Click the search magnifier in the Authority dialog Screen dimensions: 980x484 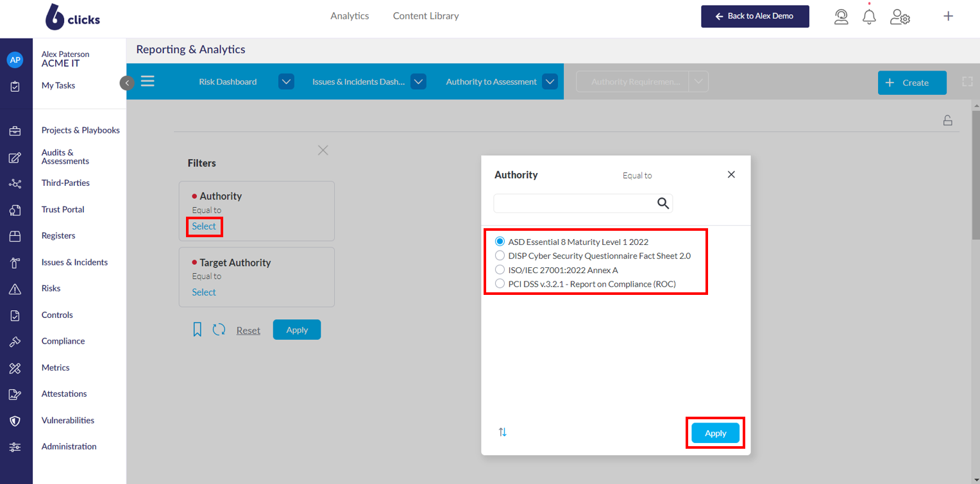pos(663,203)
